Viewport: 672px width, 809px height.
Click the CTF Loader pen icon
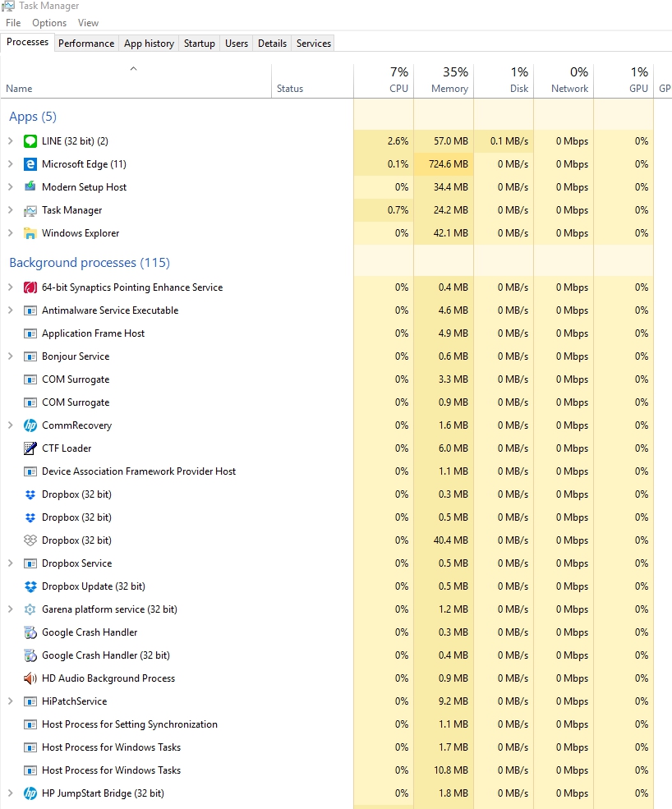pyautogui.click(x=30, y=448)
